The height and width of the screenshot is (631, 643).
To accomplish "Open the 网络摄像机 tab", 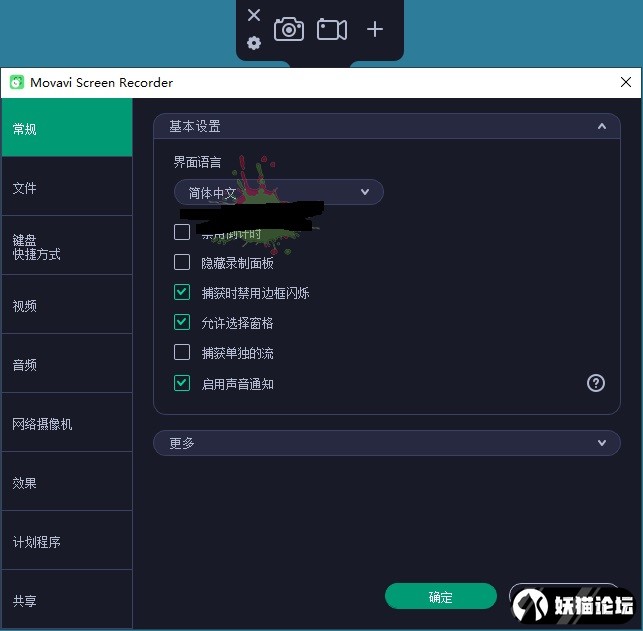I will (67, 423).
